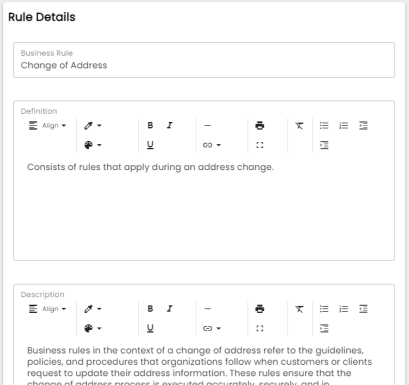409x385 pixels.
Task: Insert horizontal line in Description editor
Action: [x=208, y=309]
